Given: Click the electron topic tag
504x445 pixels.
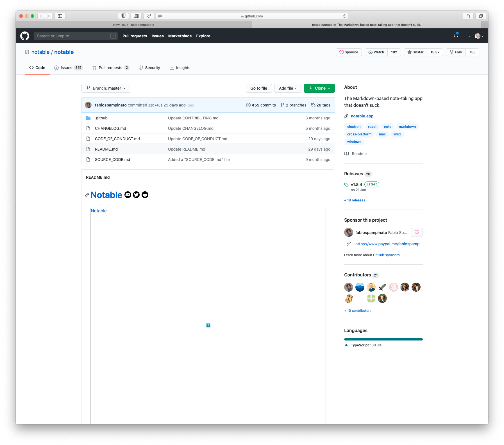Looking at the screenshot, I should click(x=354, y=127).
